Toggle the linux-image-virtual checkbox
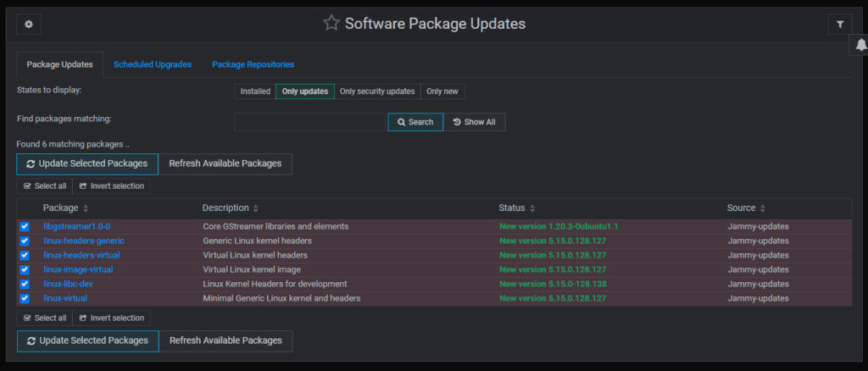 (25, 269)
